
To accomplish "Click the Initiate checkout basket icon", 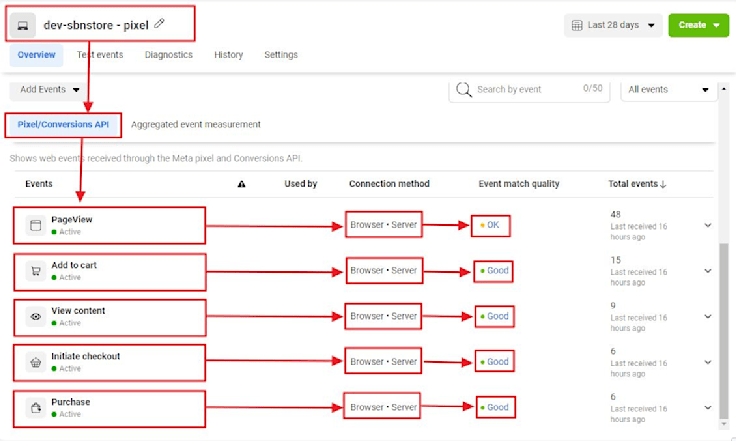I will click(x=36, y=362).
